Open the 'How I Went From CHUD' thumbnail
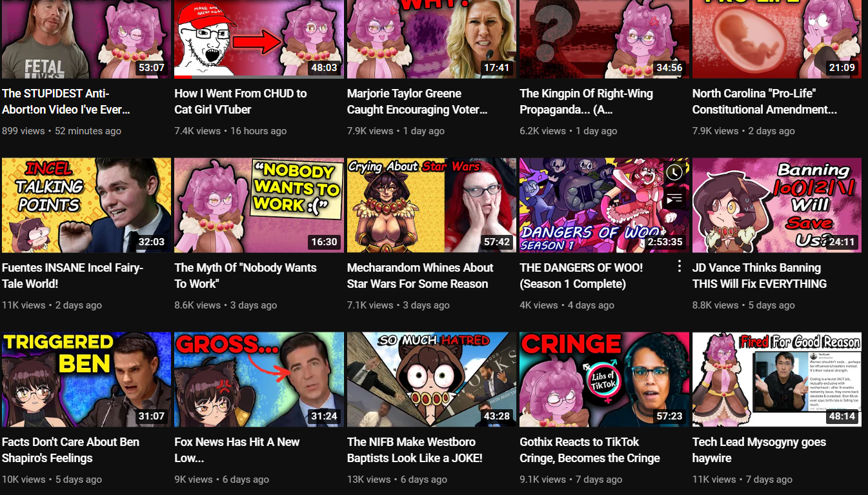 click(259, 39)
